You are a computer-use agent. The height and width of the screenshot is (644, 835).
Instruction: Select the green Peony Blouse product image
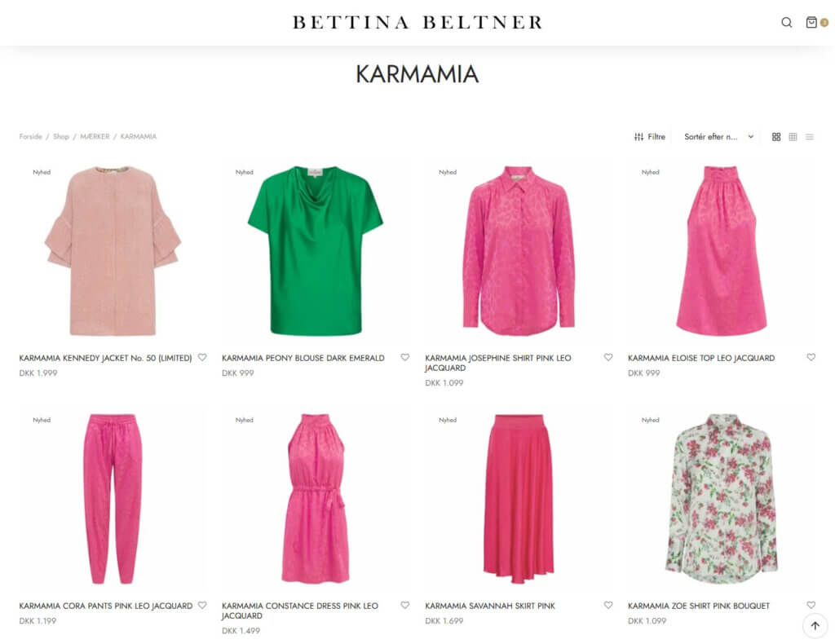pos(316,250)
